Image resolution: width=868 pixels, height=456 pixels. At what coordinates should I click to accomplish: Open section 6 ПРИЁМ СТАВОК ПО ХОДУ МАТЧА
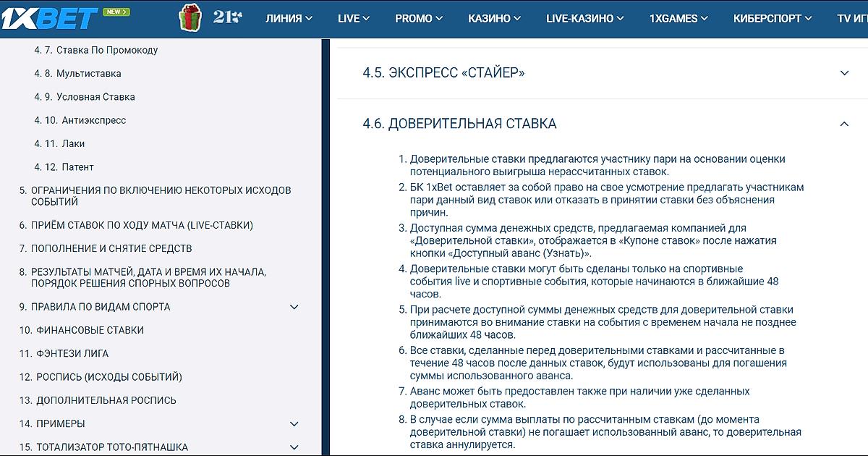tap(137, 225)
